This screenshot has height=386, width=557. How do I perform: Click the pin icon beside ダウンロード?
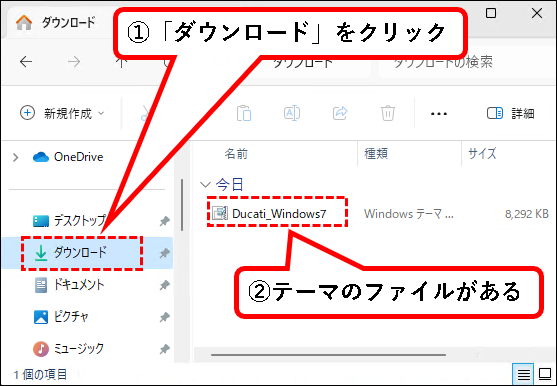[164, 253]
